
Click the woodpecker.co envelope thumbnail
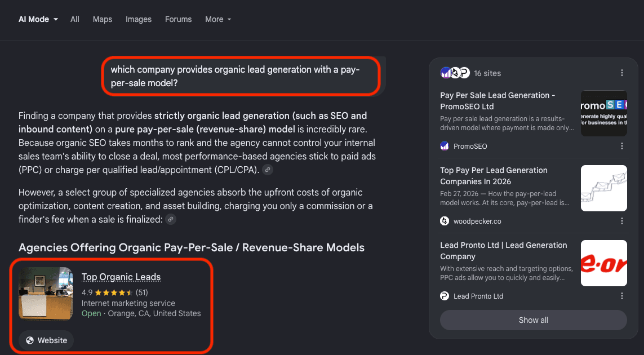pyautogui.click(x=604, y=188)
